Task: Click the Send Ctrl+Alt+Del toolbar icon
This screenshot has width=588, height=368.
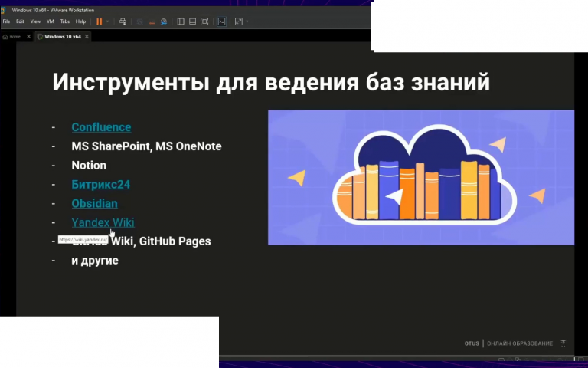Action: [122, 21]
